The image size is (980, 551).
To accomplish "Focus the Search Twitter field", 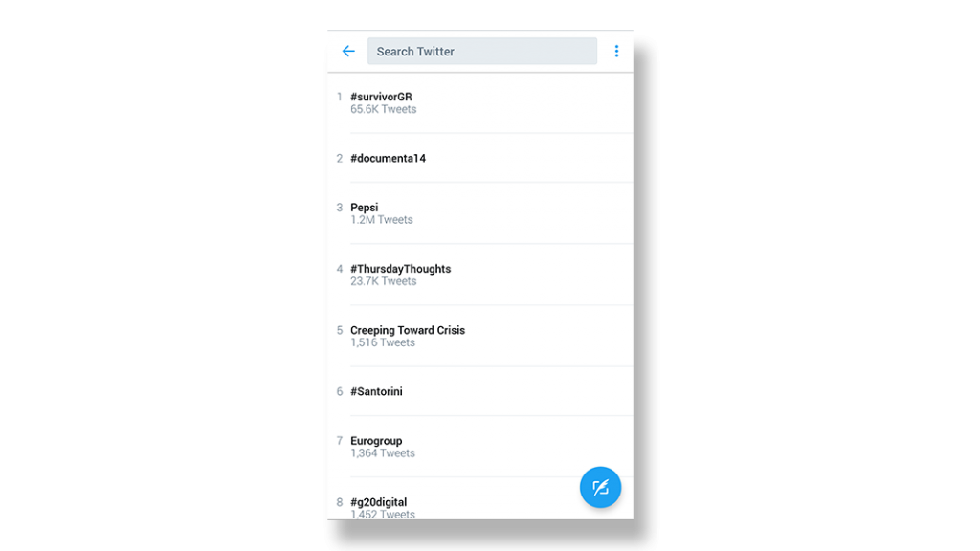I will [x=482, y=52].
